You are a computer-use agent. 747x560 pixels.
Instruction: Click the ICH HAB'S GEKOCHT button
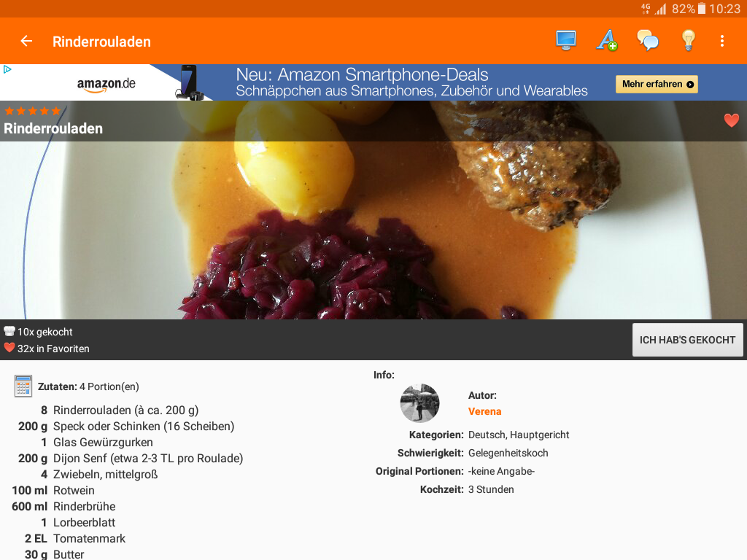tap(687, 340)
